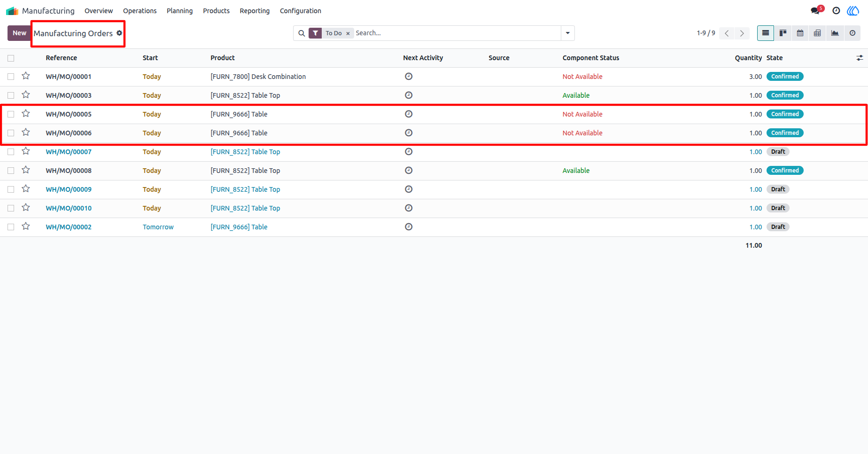Screen dimensions: 868x454
Task: Open order WH/MO/00009
Action: click(x=69, y=189)
